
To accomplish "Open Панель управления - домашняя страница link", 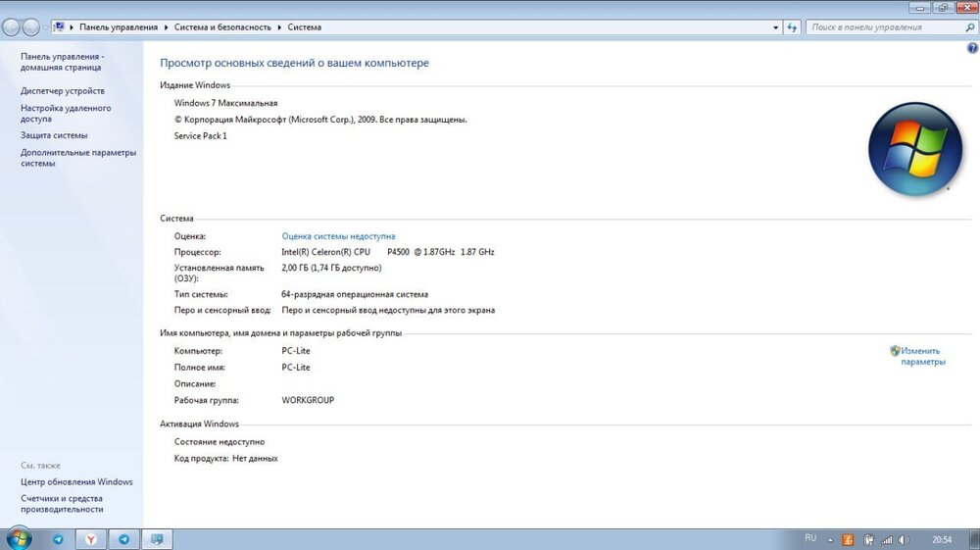I will click(63, 62).
